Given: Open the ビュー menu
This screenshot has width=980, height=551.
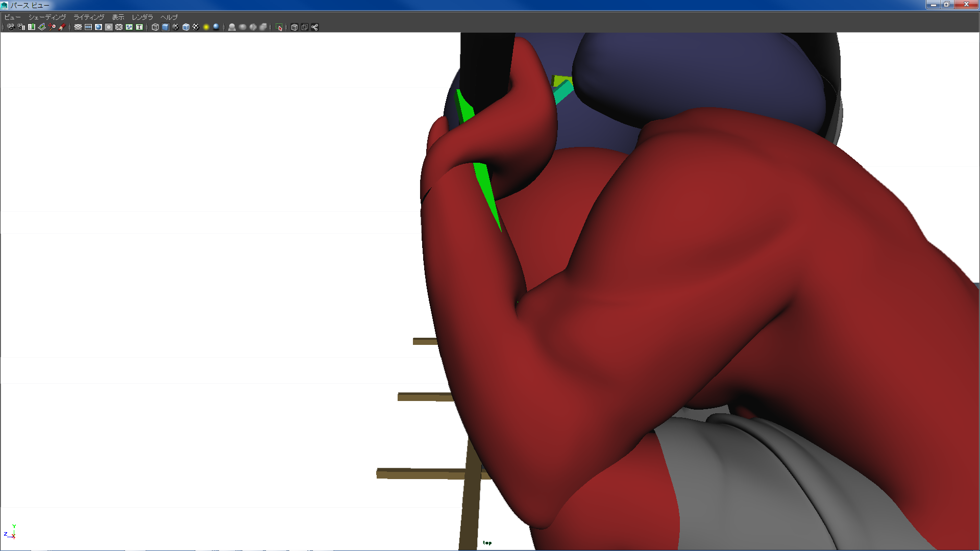Looking at the screenshot, I should tap(12, 17).
